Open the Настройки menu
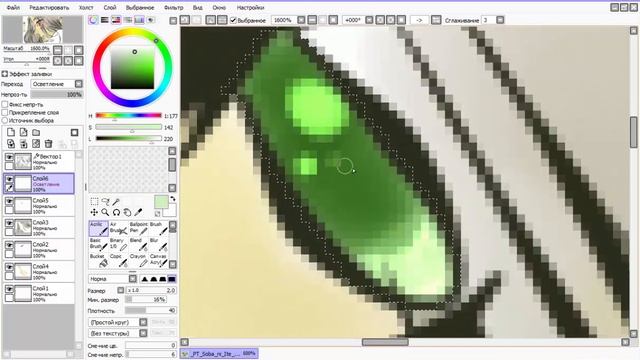 pos(250,8)
